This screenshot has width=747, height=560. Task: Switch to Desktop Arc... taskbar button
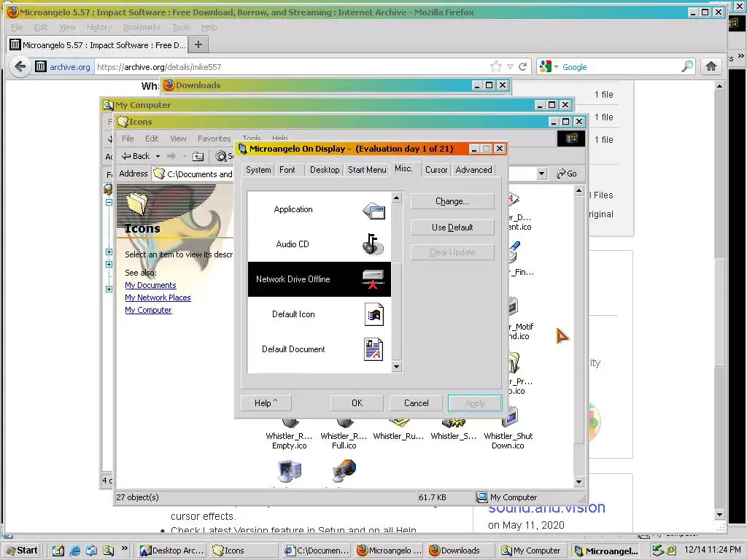coord(172,551)
